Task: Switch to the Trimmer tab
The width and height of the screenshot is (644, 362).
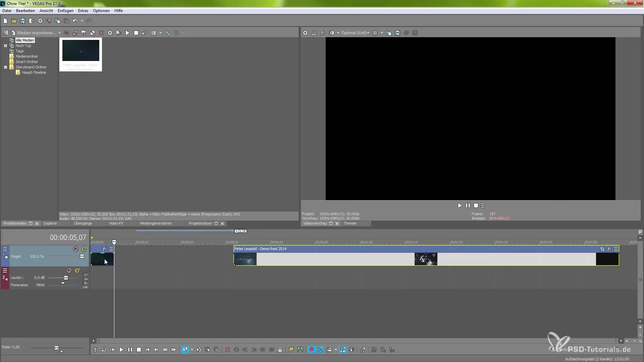Action: (x=350, y=223)
